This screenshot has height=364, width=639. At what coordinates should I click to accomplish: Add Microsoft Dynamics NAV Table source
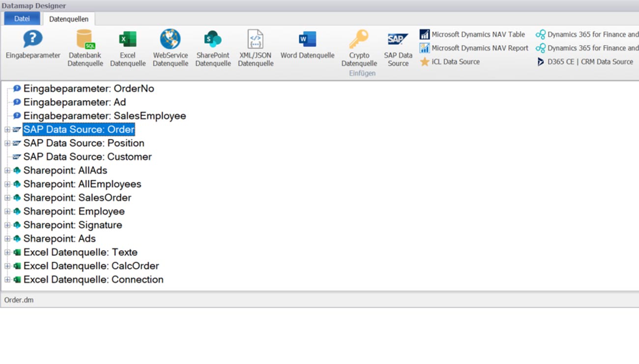click(472, 34)
